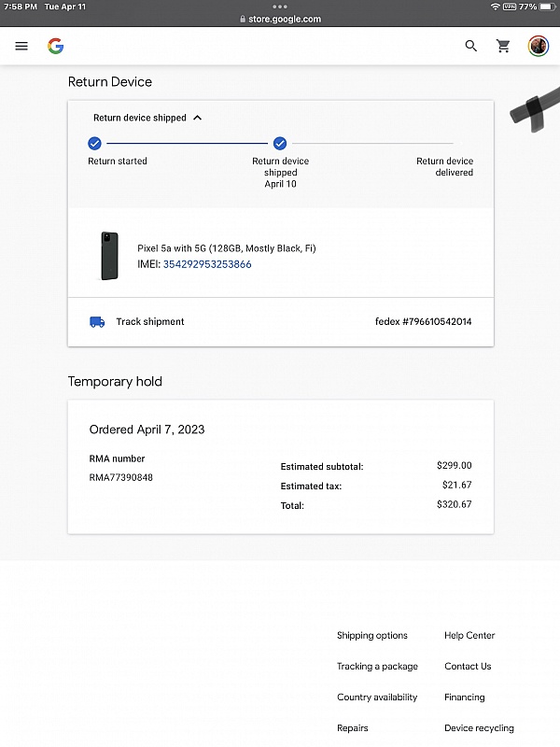560x747 pixels.
Task: Open the fedex tracking number
Action: pyautogui.click(x=424, y=321)
